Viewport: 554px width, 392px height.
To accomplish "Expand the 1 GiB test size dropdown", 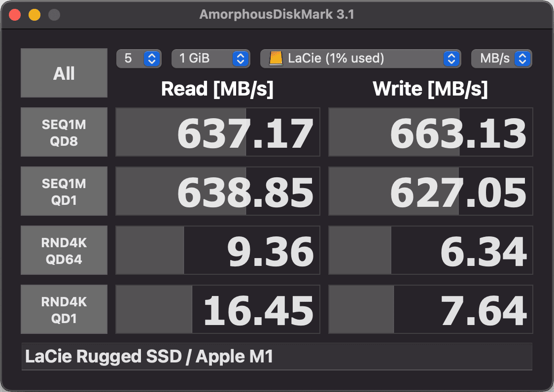I will point(209,59).
